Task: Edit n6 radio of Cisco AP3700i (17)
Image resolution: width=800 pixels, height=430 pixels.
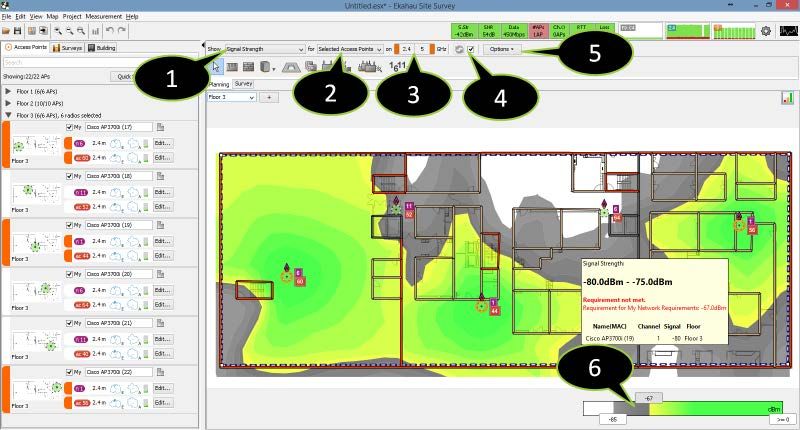Action: coord(162,143)
